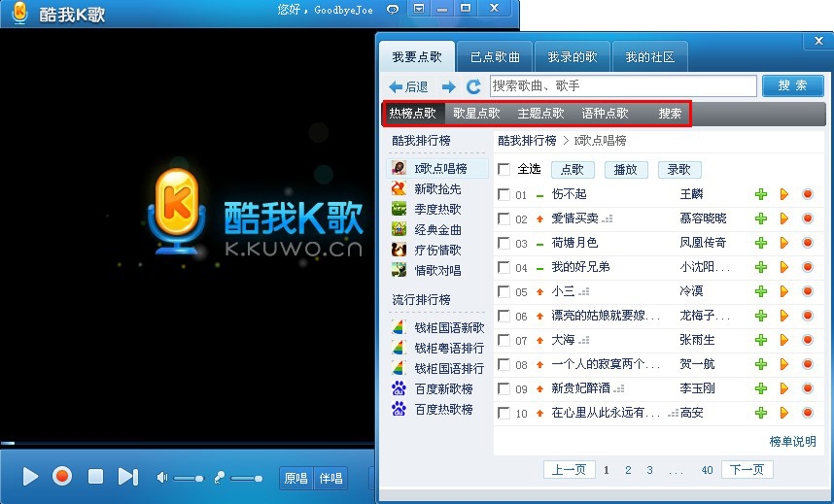Viewport: 834px width, 504px height.
Task: Switch to 伴唱 accompaniment mode
Action: pyautogui.click(x=330, y=478)
